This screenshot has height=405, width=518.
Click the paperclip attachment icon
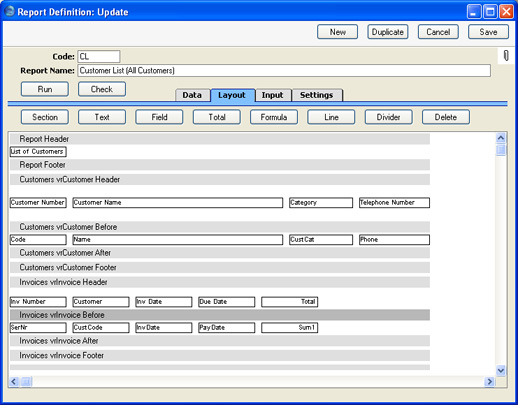(506, 56)
